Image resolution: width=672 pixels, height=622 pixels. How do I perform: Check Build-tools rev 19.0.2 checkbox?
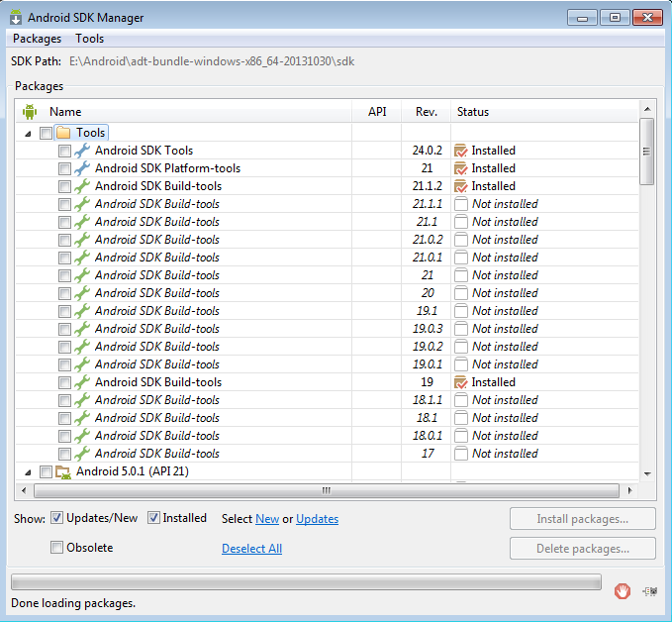(x=64, y=347)
